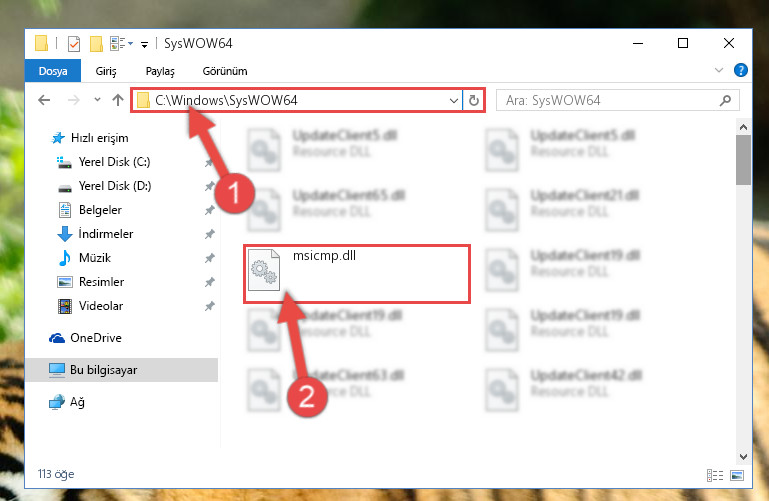
Task: Switch to large icons view in the status bar
Action: pyautogui.click(x=737, y=475)
